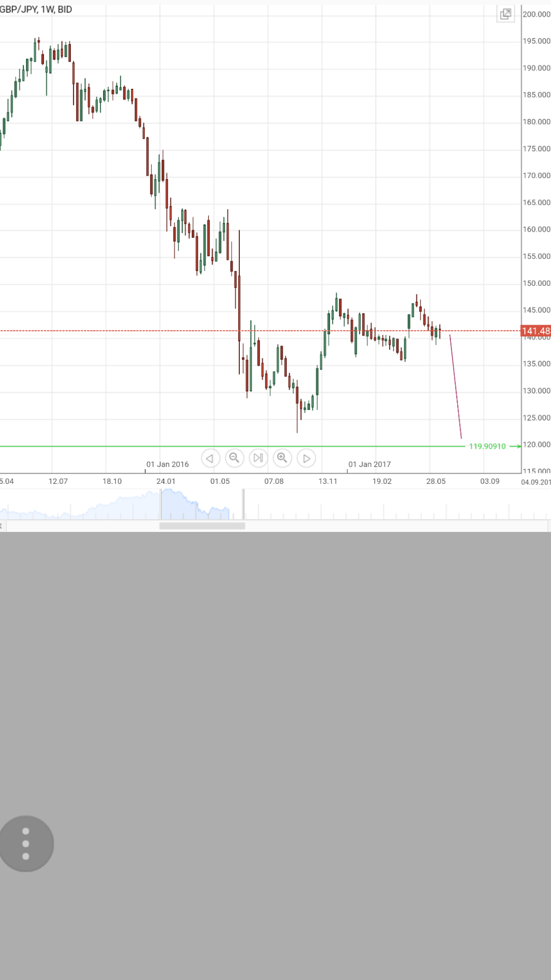The image size is (551, 980).
Task: Click the 150.000 price axis label
Action: pos(536,283)
